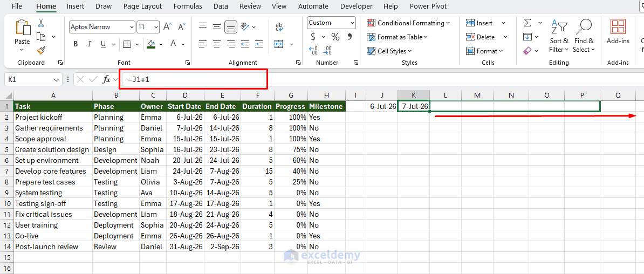Click the Orientation angled text icon
The height and width of the screenshot is (274, 644).
coord(245,27)
